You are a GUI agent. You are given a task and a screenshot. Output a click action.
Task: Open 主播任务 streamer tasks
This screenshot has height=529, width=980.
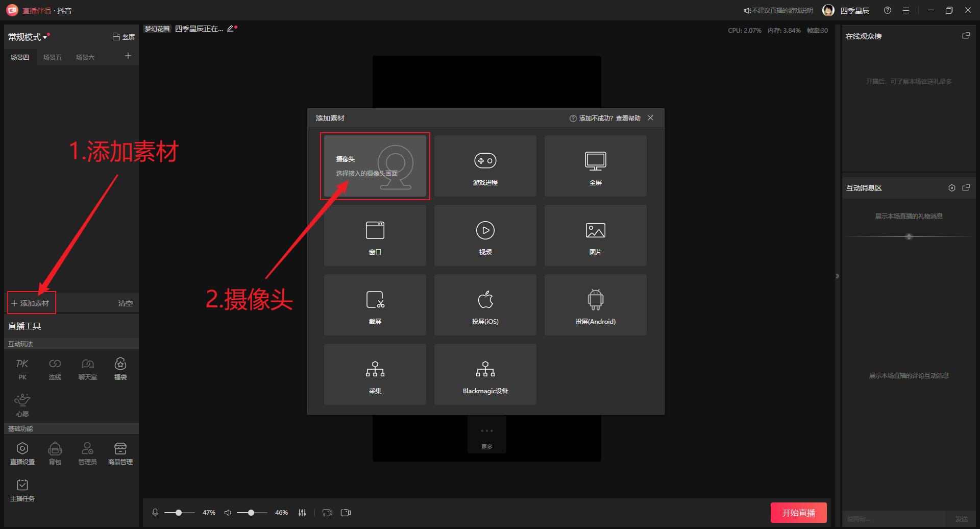pyautogui.click(x=22, y=490)
